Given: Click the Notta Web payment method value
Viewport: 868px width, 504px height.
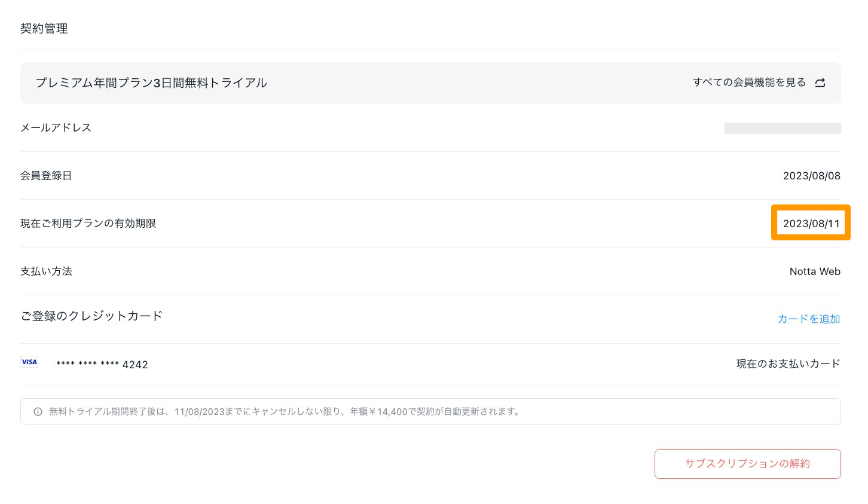Looking at the screenshot, I should (815, 271).
